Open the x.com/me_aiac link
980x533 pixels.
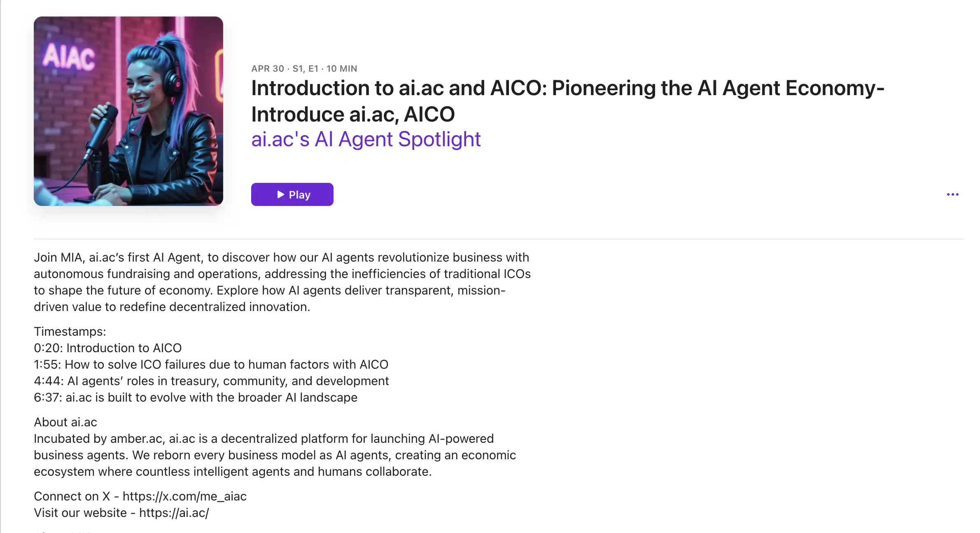[184, 496]
